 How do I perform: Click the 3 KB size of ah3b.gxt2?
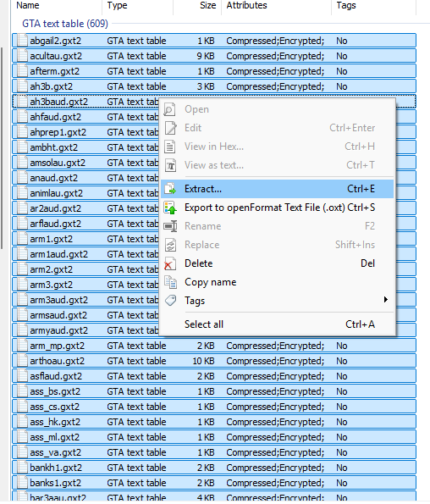click(206, 86)
